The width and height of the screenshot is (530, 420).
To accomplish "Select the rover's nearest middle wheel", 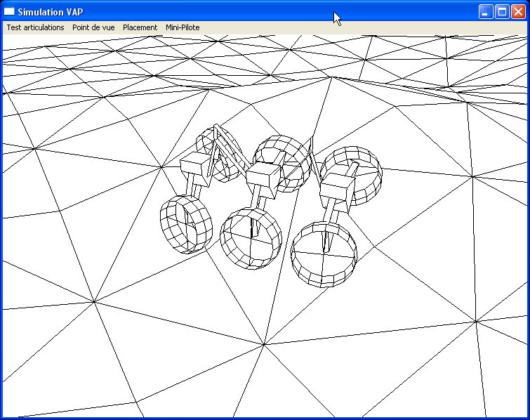I will (251, 238).
